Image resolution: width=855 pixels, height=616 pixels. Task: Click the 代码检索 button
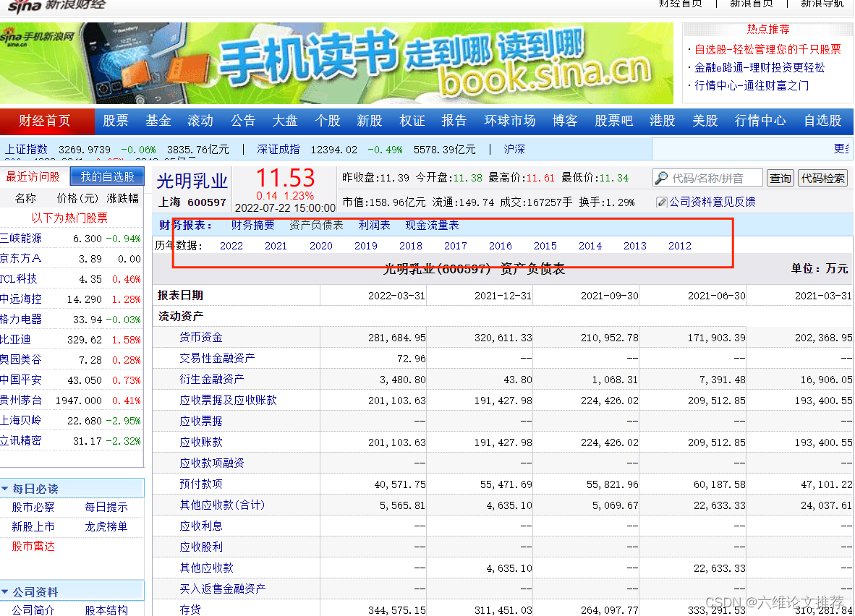click(823, 179)
